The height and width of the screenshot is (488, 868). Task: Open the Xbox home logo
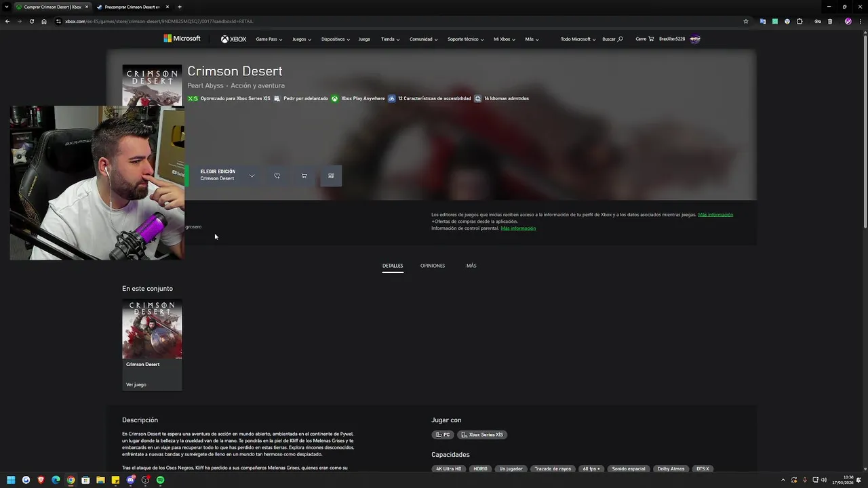point(233,39)
